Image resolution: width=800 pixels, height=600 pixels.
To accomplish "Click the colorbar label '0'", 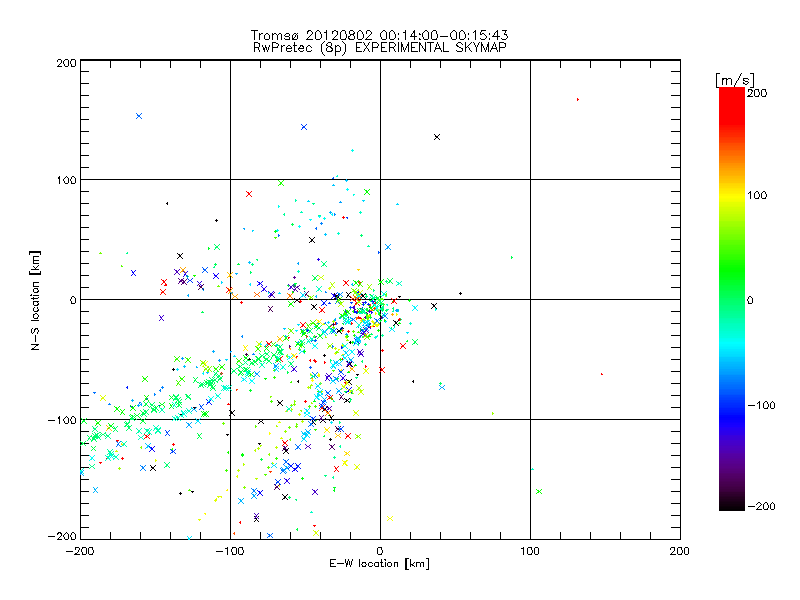I will pyautogui.click(x=750, y=300).
